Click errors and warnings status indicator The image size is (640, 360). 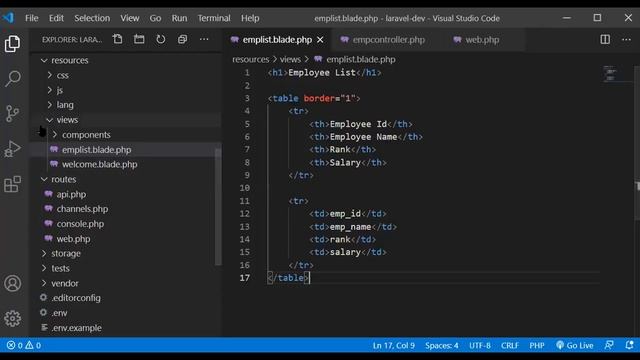tap(24, 345)
